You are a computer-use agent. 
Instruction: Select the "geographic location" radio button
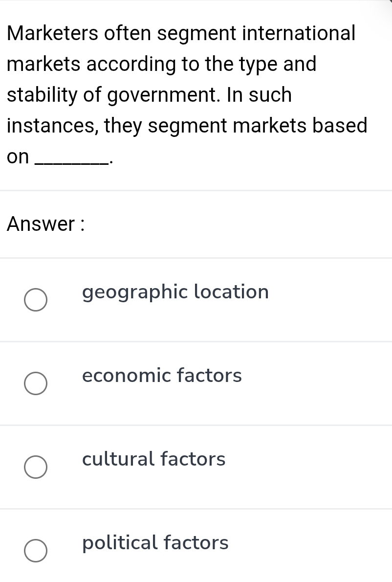point(36,300)
